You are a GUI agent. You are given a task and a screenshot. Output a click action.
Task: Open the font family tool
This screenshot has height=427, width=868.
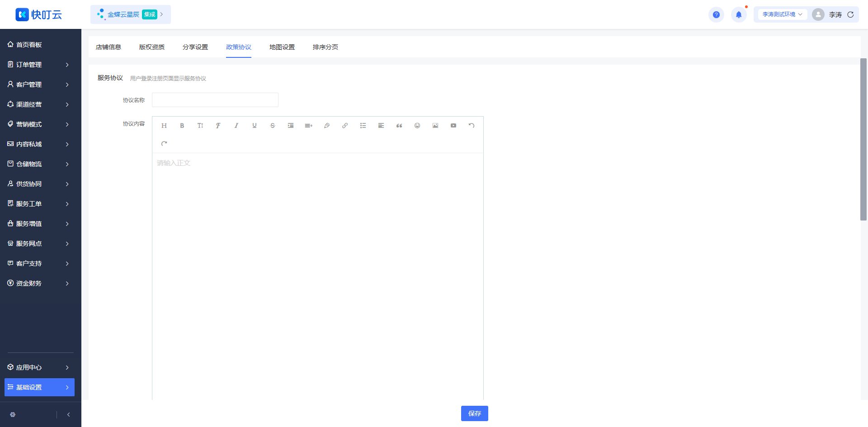click(218, 126)
